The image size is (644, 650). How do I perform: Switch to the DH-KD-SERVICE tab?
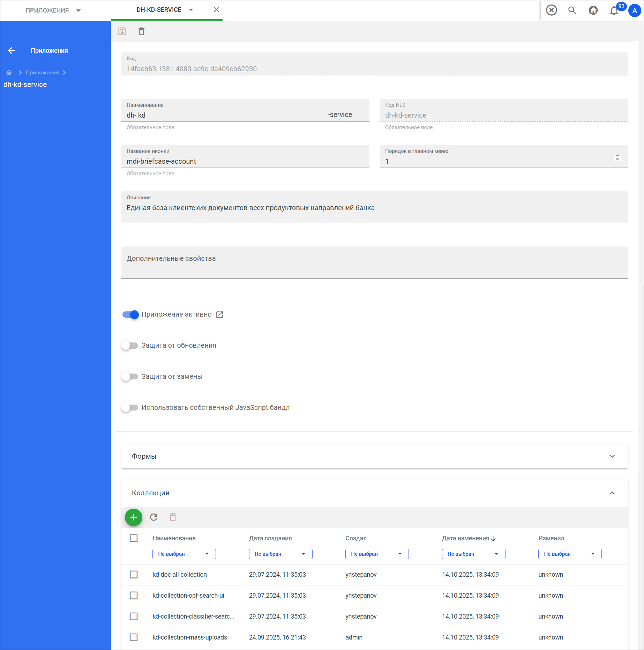click(159, 10)
